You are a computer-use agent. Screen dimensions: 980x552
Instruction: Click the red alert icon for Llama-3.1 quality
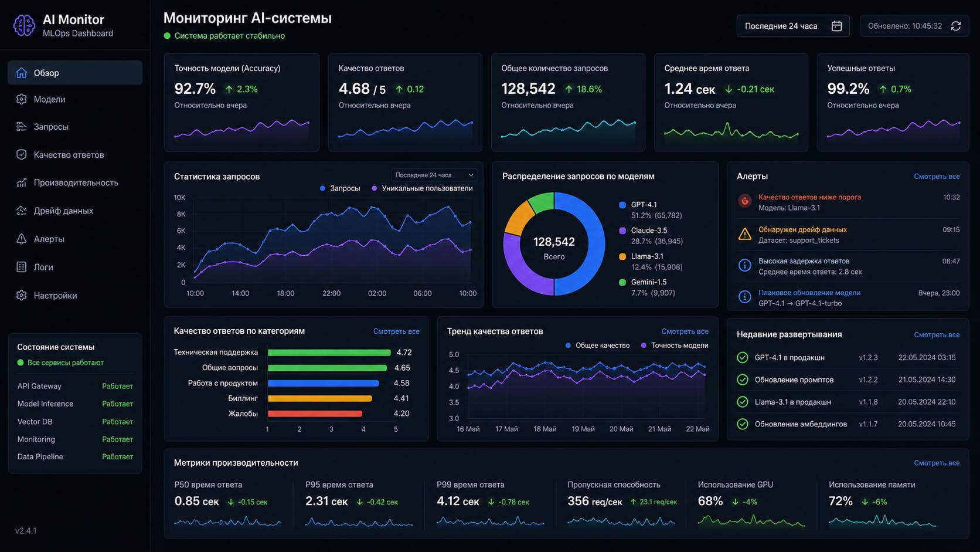744,201
